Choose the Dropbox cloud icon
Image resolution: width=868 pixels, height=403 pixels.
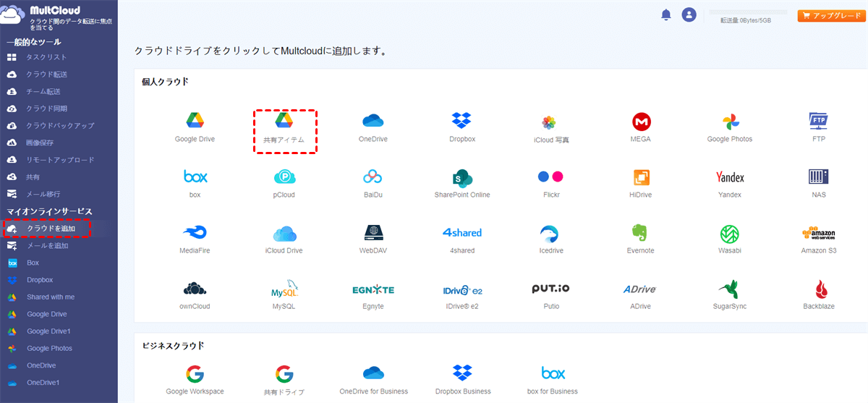pos(461,121)
